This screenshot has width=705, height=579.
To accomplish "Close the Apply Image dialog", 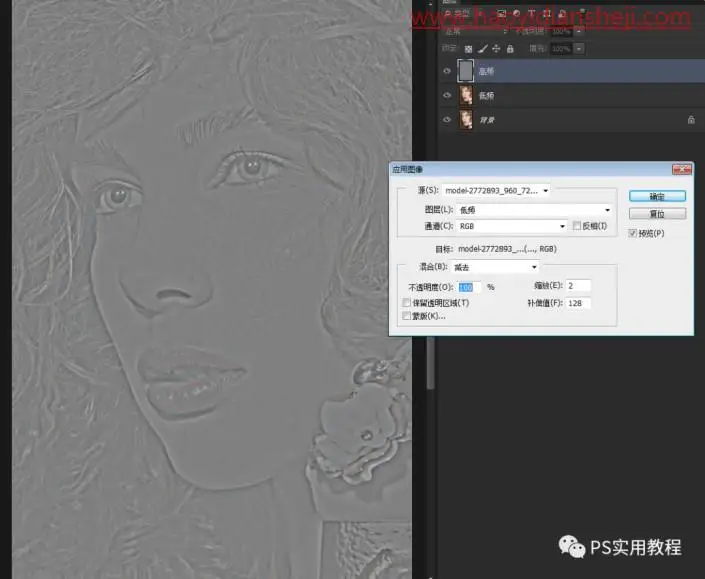I will click(x=682, y=169).
